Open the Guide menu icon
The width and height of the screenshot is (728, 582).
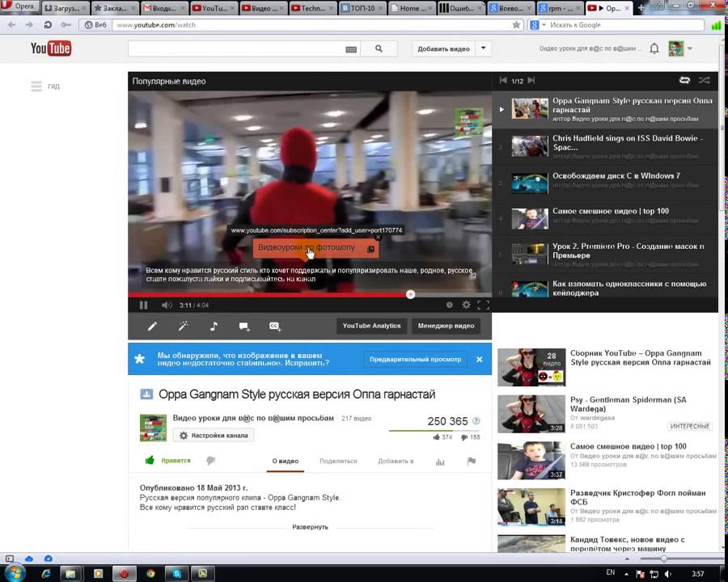pyautogui.click(x=36, y=86)
